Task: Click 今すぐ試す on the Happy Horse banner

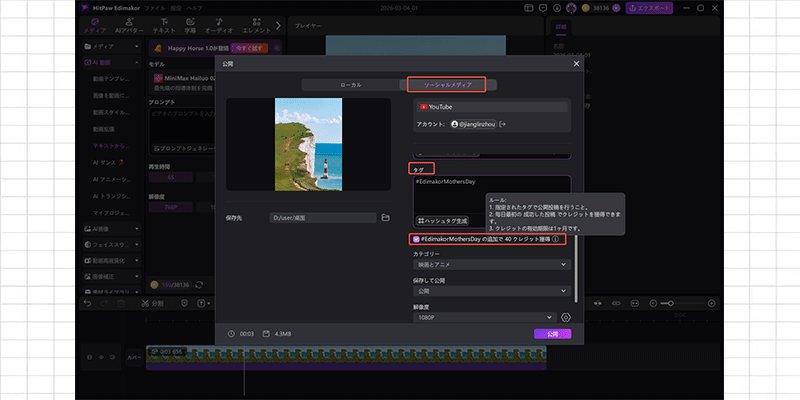Action: click(249, 48)
